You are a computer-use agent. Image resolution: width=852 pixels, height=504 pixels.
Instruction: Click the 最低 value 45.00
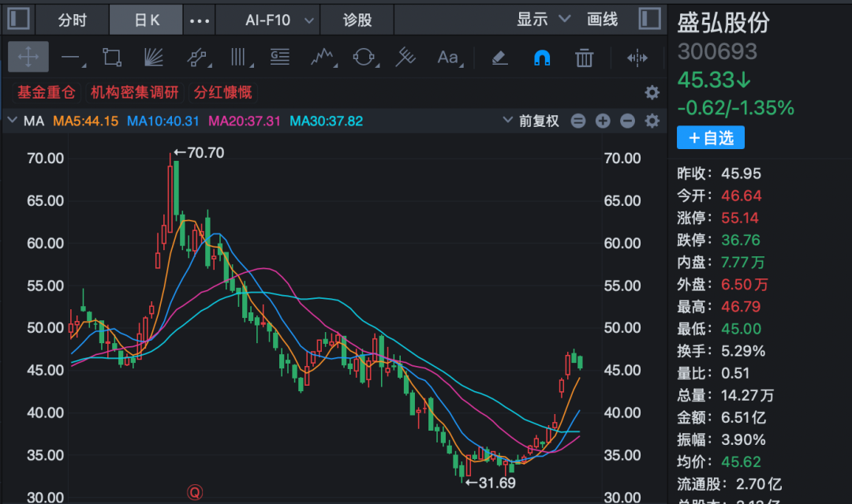741,329
